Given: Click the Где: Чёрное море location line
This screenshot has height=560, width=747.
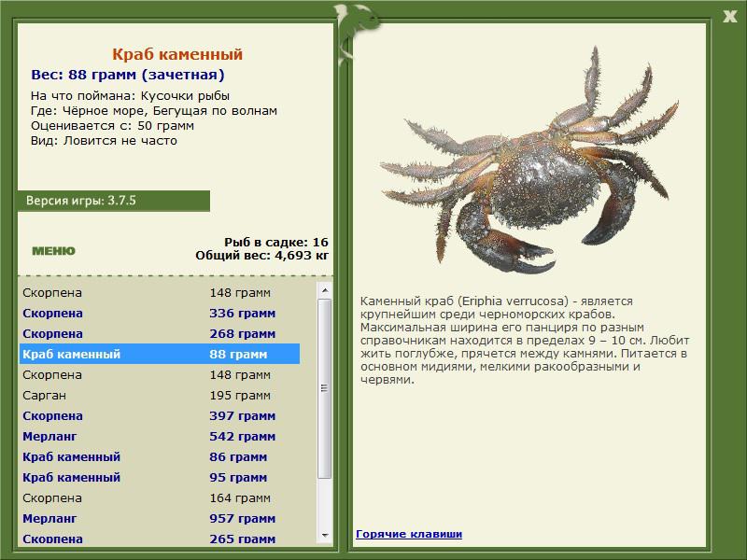Looking at the screenshot, I should point(154,111).
